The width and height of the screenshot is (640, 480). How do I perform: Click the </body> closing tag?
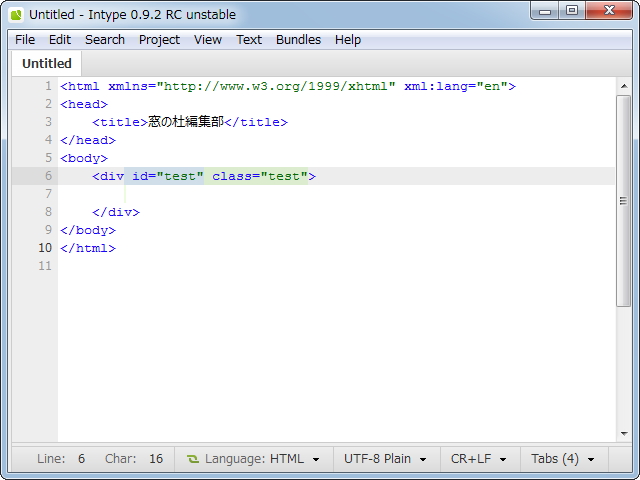(x=88, y=230)
